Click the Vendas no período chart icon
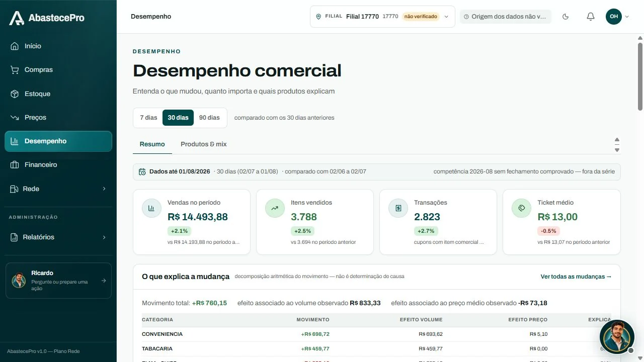The width and height of the screenshot is (644, 362). pos(151,208)
